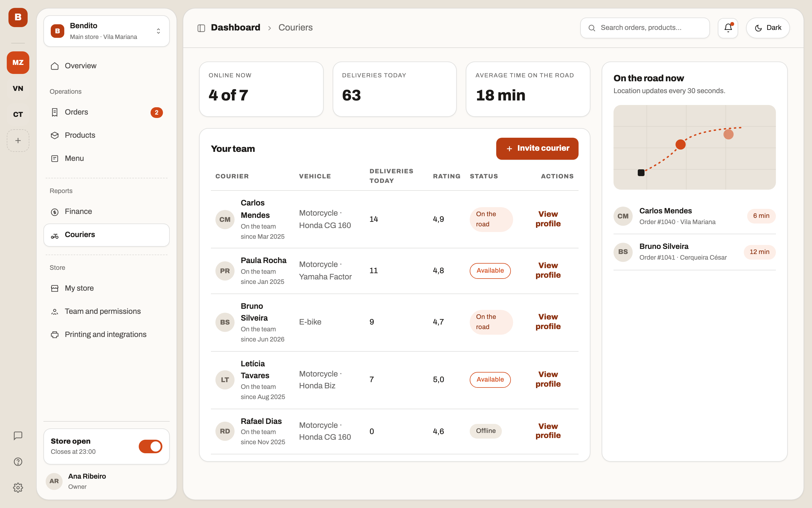View profile of Letícia Tavares

tap(548, 379)
